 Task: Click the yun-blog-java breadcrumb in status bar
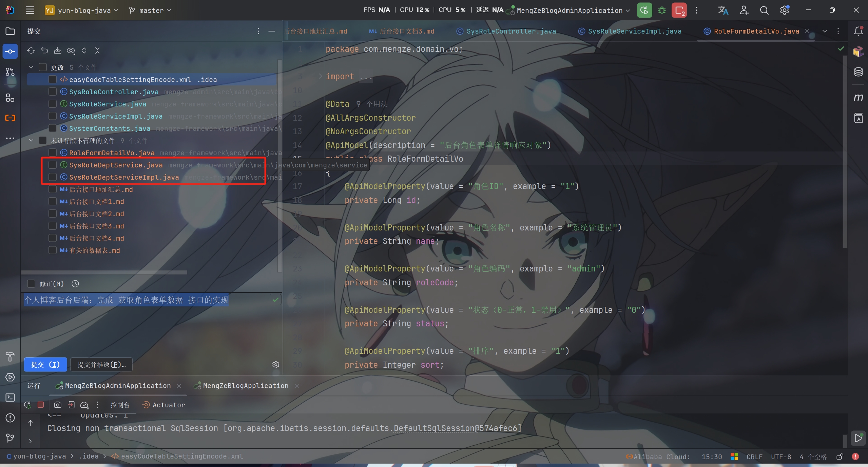pos(36,456)
